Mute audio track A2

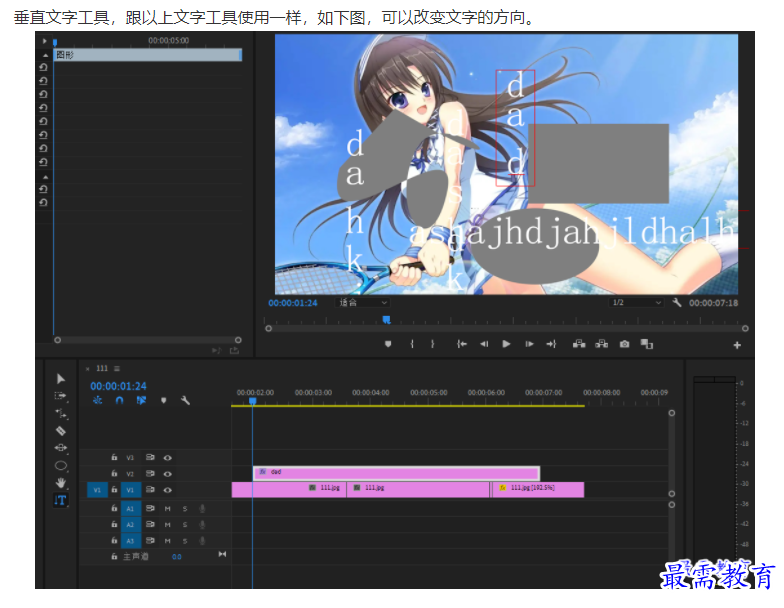point(168,524)
